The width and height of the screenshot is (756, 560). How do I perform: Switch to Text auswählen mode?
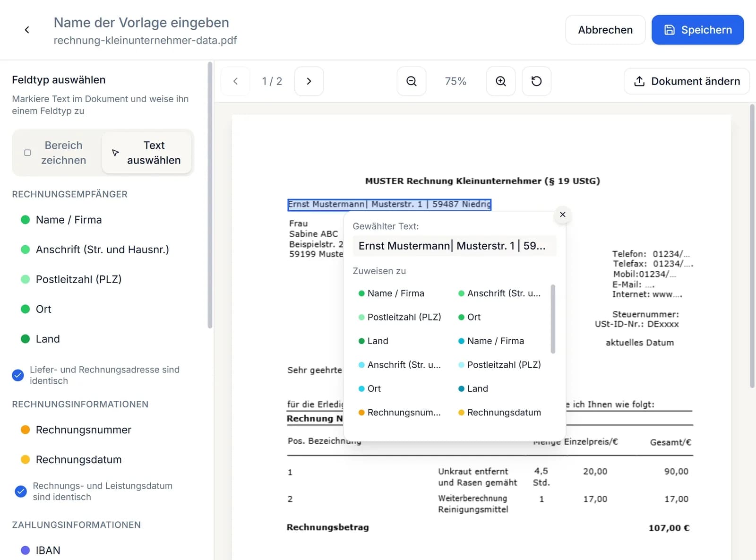coord(146,153)
